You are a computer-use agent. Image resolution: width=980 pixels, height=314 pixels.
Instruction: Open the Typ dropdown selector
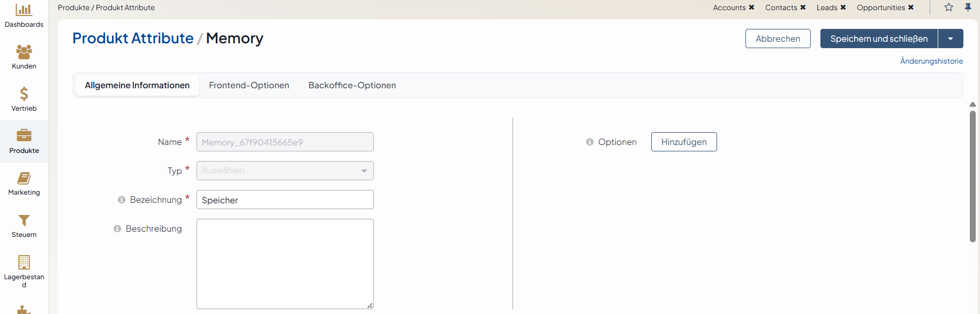click(x=285, y=171)
